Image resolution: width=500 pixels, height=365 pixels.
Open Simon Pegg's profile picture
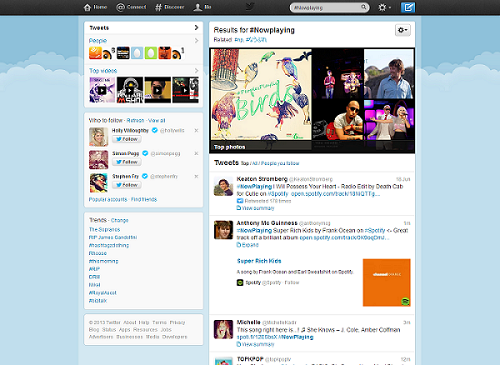pyautogui.click(x=99, y=160)
